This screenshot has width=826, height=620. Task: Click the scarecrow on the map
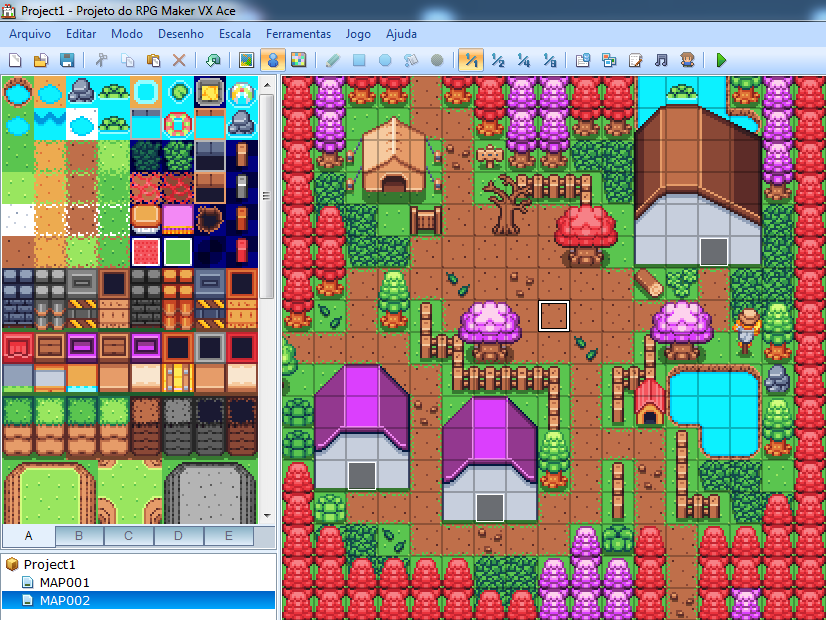click(746, 331)
